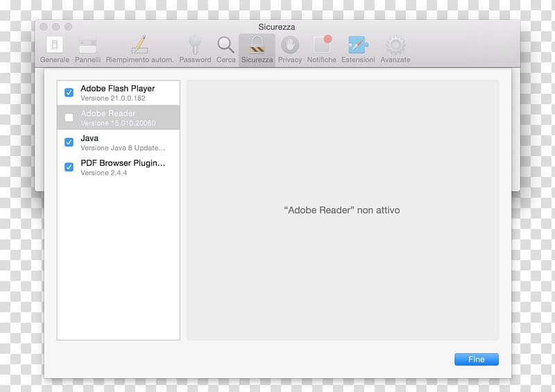
Task: Open the Avanzate gear icon
Action: (395, 45)
